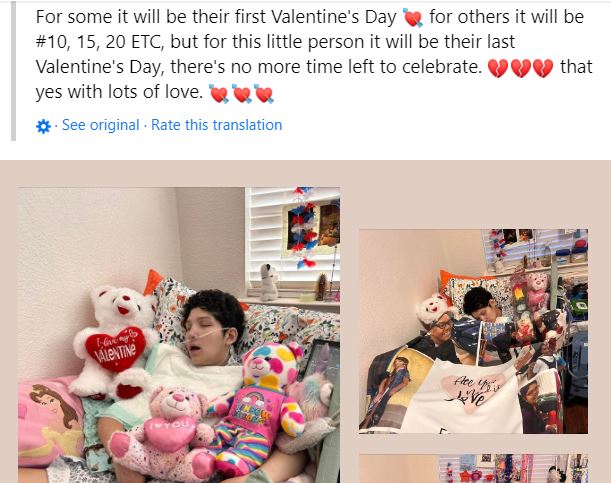Click the white bear's red Valentine heart
Screen dimensions: 611x483
pos(116,349)
